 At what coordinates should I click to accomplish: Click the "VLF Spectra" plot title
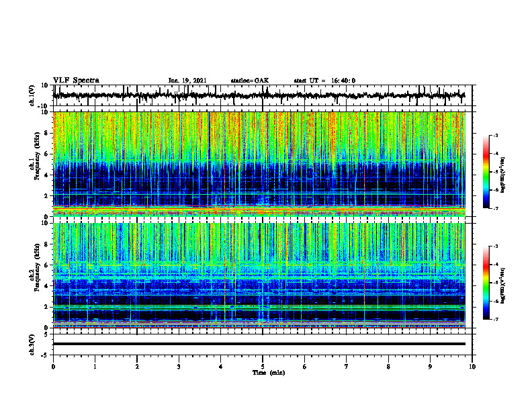(76, 81)
